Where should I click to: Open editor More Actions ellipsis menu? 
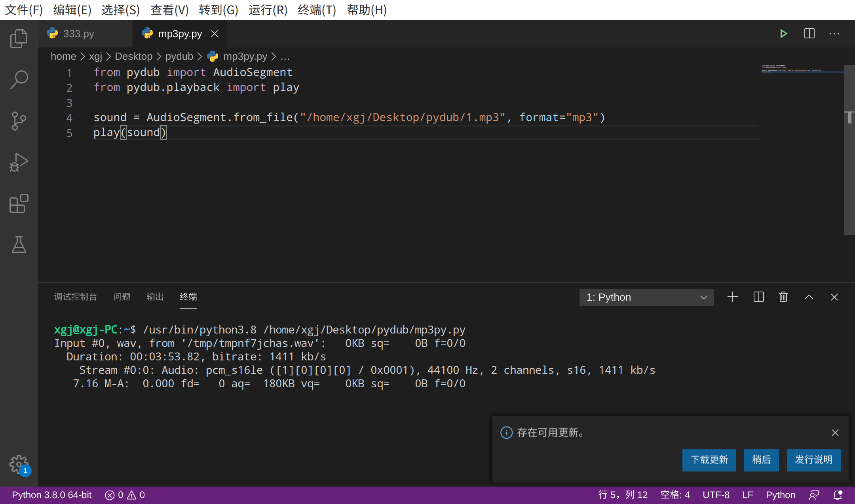click(x=834, y=34)
